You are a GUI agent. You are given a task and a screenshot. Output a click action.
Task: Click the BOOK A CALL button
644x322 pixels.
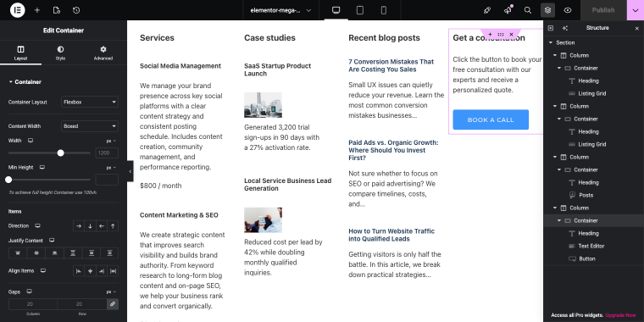(491, 119)
